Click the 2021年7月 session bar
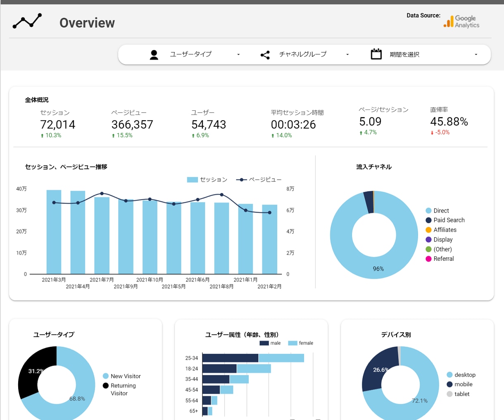Viewport: 504px width, 420px height. pyautogui.click(x=102, y=236)
